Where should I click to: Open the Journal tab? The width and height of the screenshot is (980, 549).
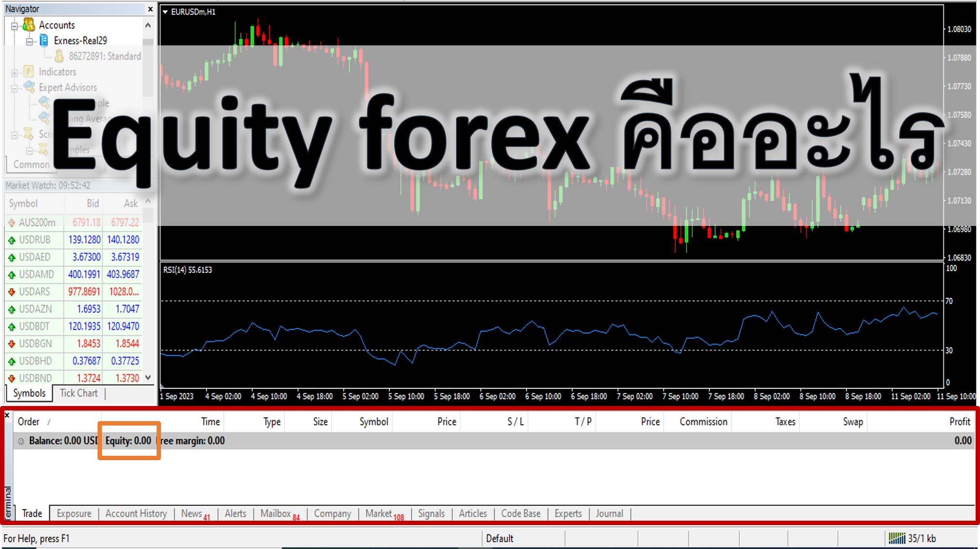609,513
